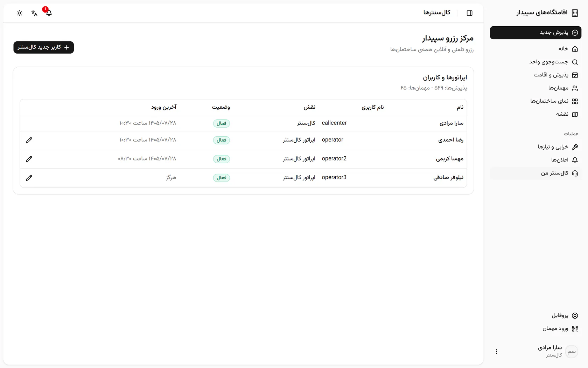Open پذیرش و اقامت menu item
This screenshot has height=368, width=588.
535,75
